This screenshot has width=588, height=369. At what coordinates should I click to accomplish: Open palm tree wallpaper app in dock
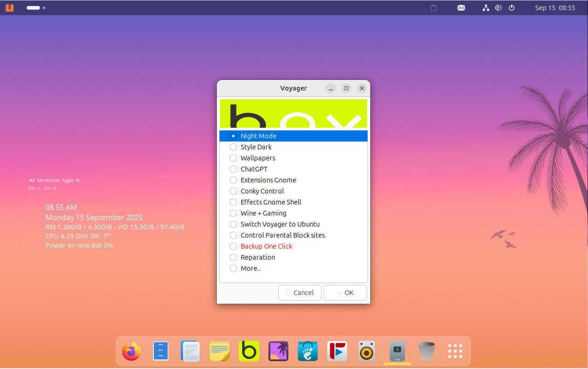pyautogui.click(x=278, y=352)
